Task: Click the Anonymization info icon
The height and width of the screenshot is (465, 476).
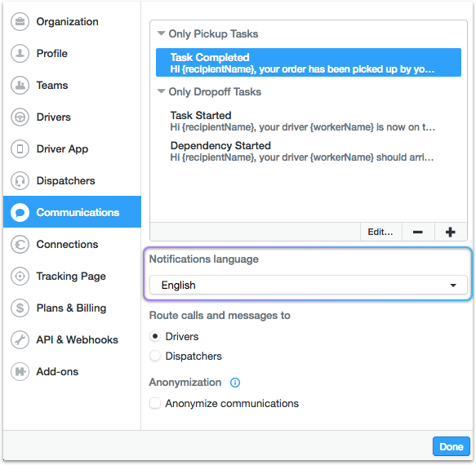Action: pyautogui.click(x=235, y=383)
